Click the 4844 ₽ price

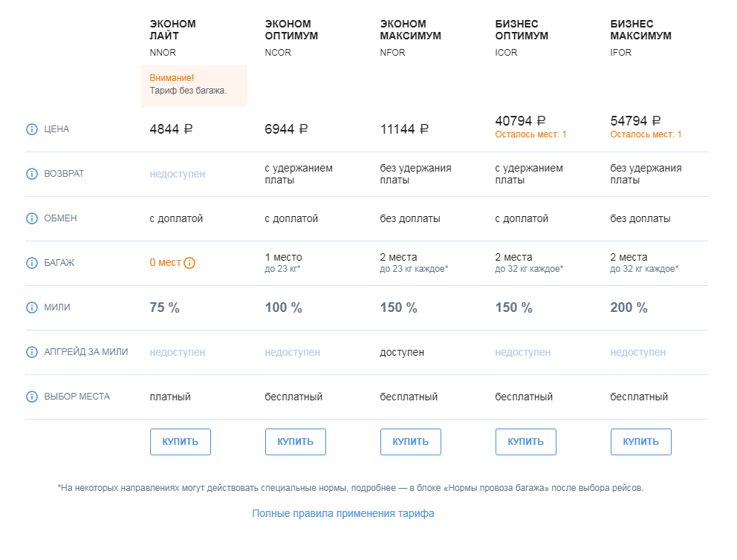tap(171, 129)
